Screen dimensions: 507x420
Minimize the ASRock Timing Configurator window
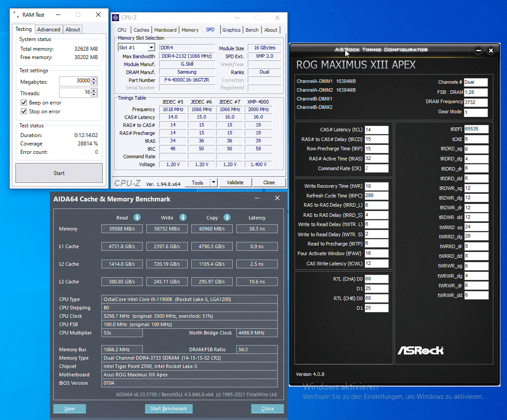(x=478, y=50)
